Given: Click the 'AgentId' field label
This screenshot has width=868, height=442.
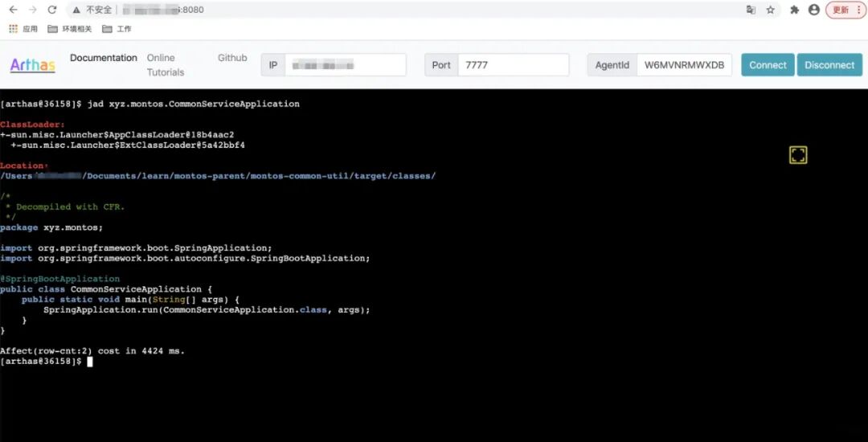Looking at the screenshot, I should pyautogui.click(x=612, y=65).
